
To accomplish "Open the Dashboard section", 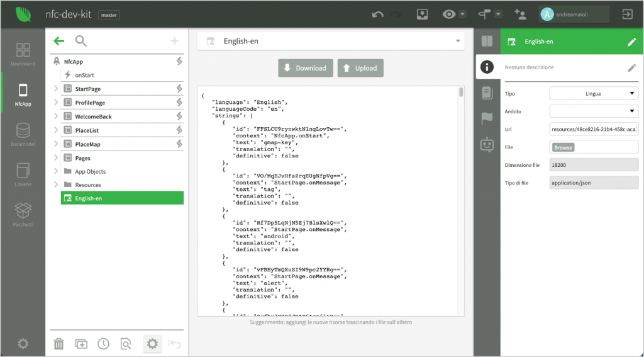I will pyautogui.click(x=23, y=54).
